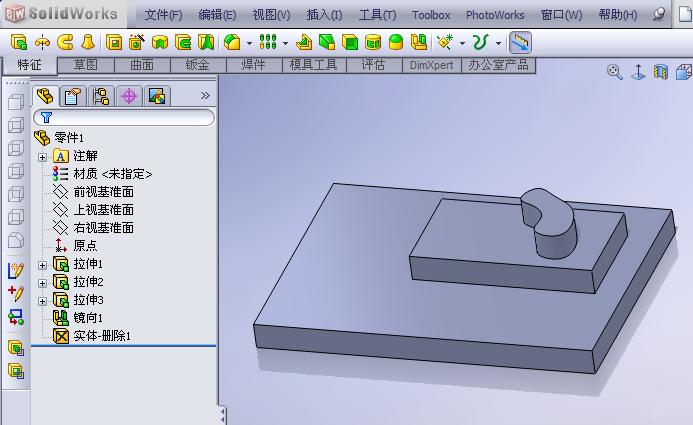Image resolution: width=693 pixels, height=425 pixels.
Task: Select the Revolved Boss/Base tool
Action: click(42, 42)
